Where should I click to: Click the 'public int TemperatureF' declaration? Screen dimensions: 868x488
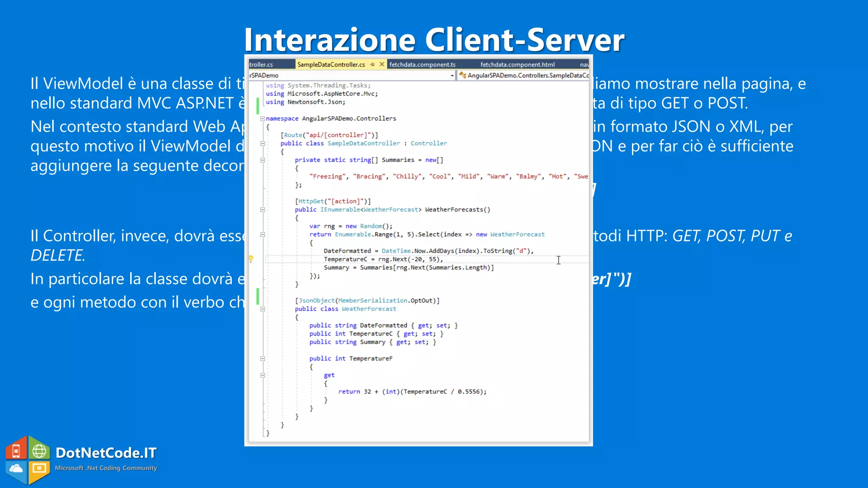(x=351, y=359)
